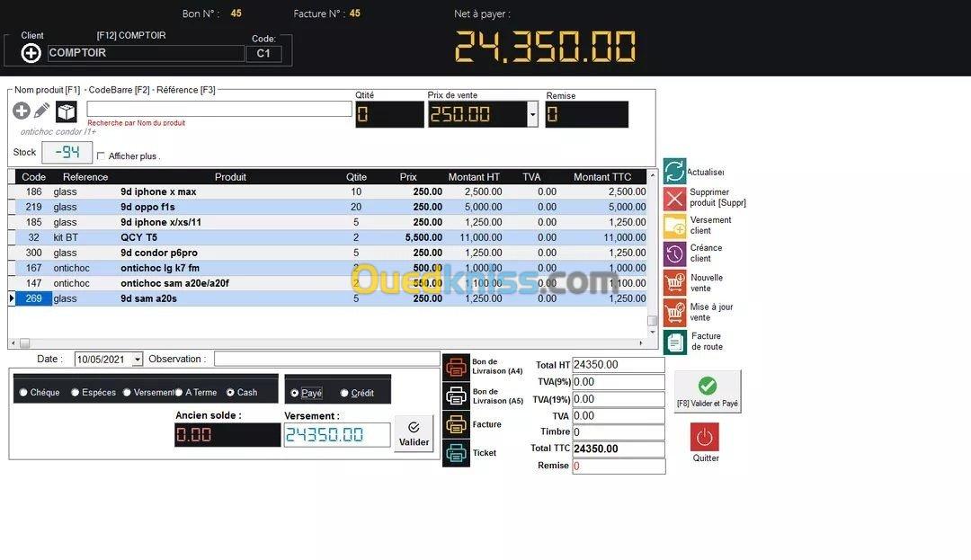This screenshot has width=971, height=560.
Task: Click the Valider button
Action: [x=414, y=434]
